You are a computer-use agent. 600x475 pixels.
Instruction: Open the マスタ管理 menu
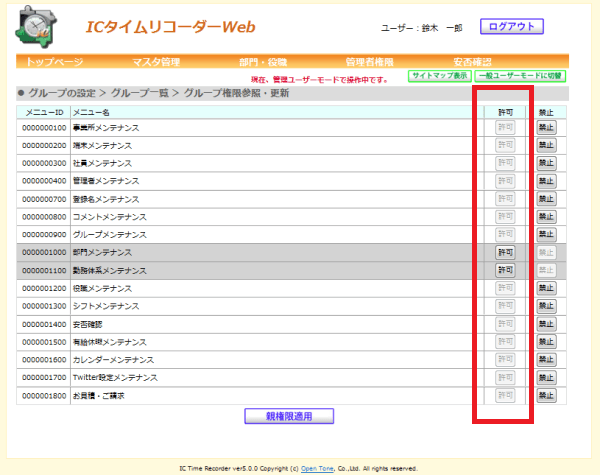(156, 62)
